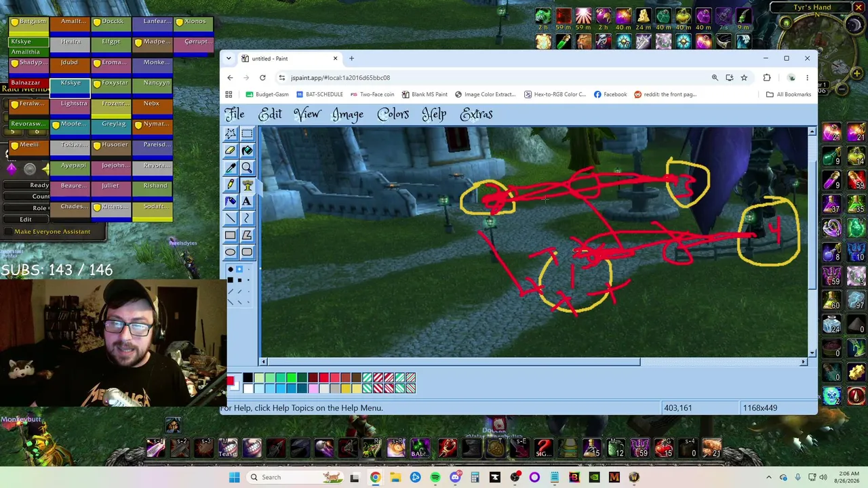The width and height of the screenshot is (868, 488).
Task: Open the All Bookmarks folder
Action: coord(789,94)
